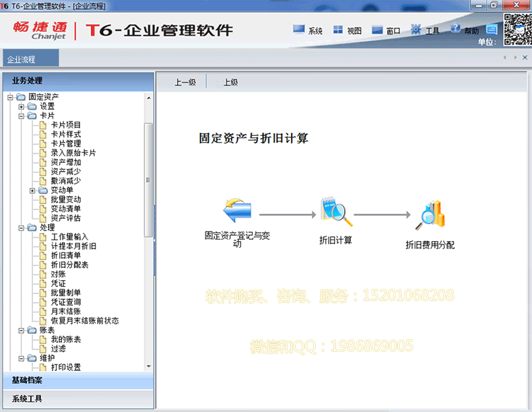Open 折旧分配表 in the tree
Image resolution: width=532 pixels, height=412 pixels.
(x=69, y=265)
